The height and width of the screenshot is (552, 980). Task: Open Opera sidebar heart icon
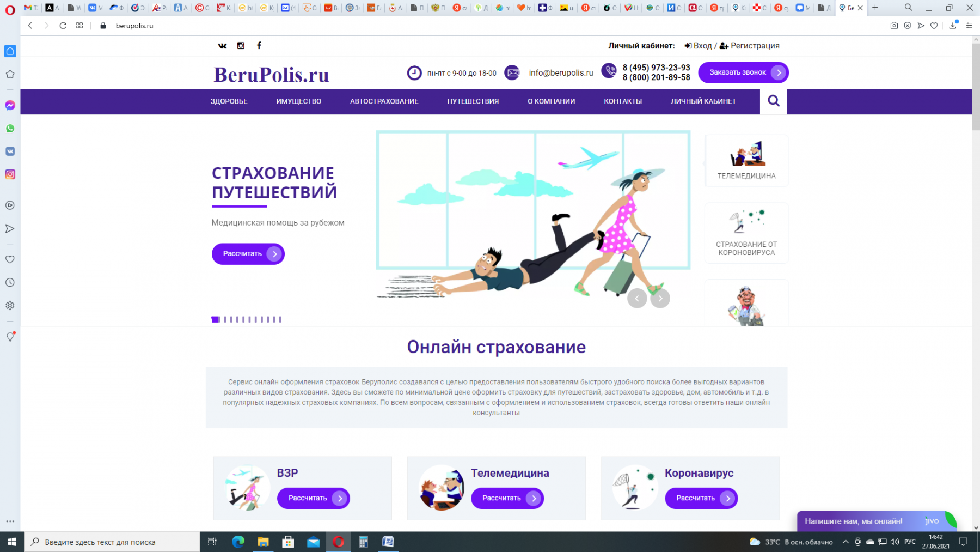coord(10,259)
